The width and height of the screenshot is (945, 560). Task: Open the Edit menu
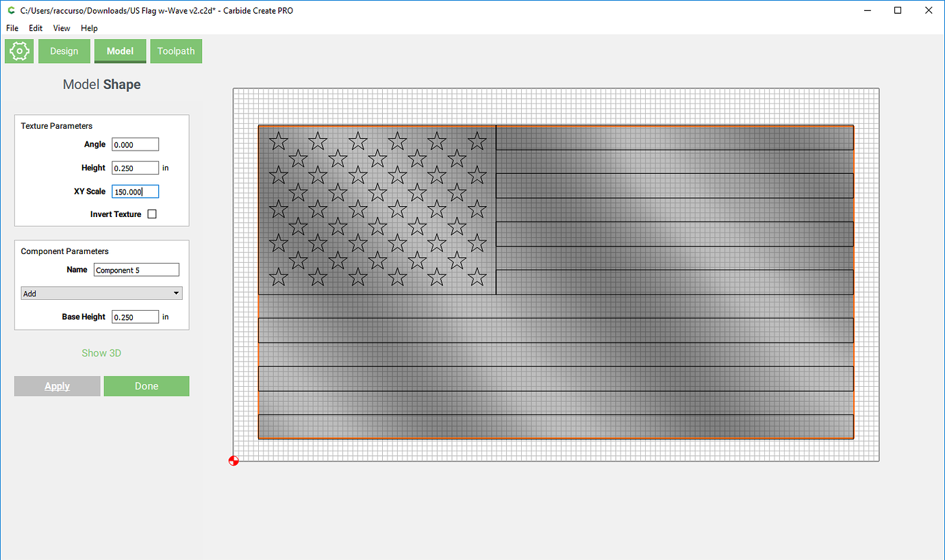(x=36, y=28)
